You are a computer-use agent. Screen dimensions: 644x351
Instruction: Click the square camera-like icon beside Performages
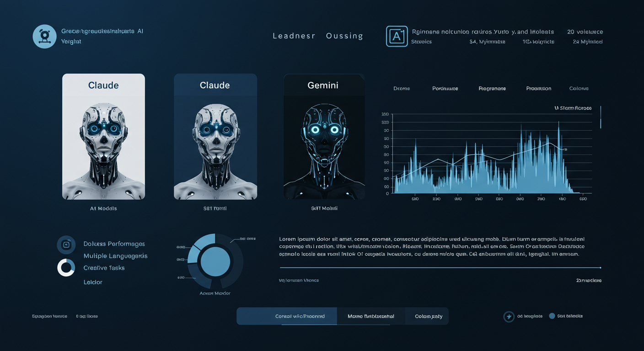(x=66, y=245)
